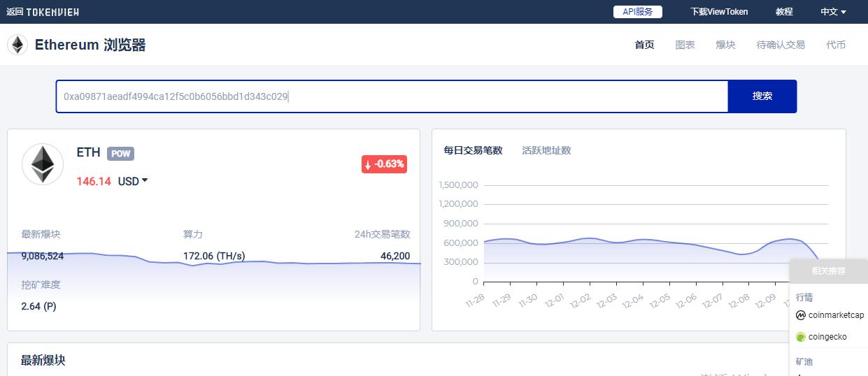The width and height of the screenshot is (868, 376).
Task: Click the 1,500,000 axis label on the chart
Action: pyautogui.click(x=458, y=185)
